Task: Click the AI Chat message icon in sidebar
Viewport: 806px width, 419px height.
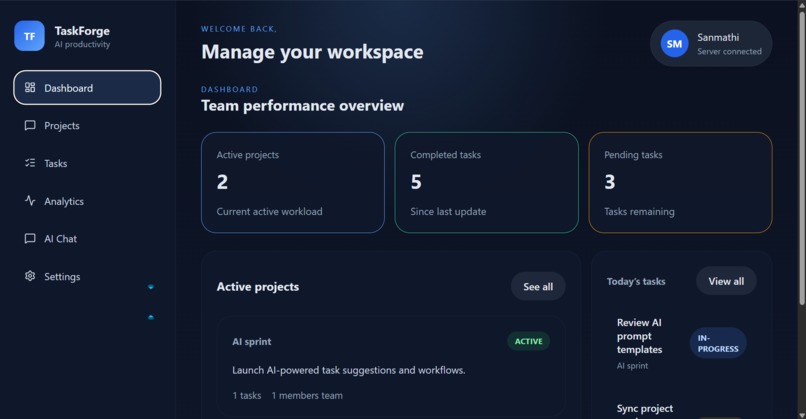Action: 30,239
